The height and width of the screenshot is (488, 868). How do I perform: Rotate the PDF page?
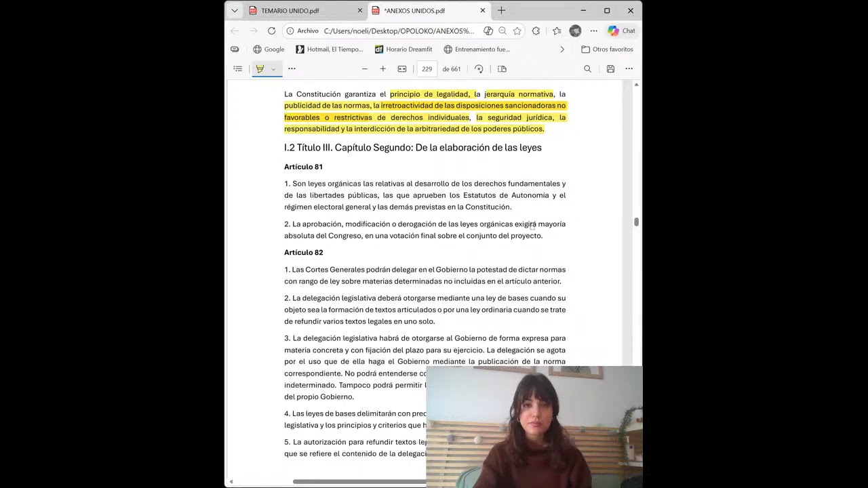[x=479, y=68]
